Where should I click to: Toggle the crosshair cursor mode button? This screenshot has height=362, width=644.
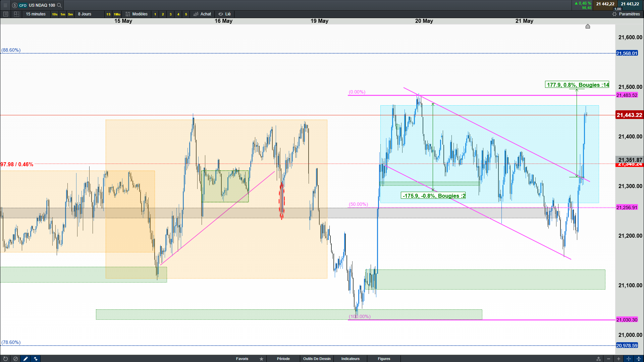pyautogui.click(x=629, y=359)
